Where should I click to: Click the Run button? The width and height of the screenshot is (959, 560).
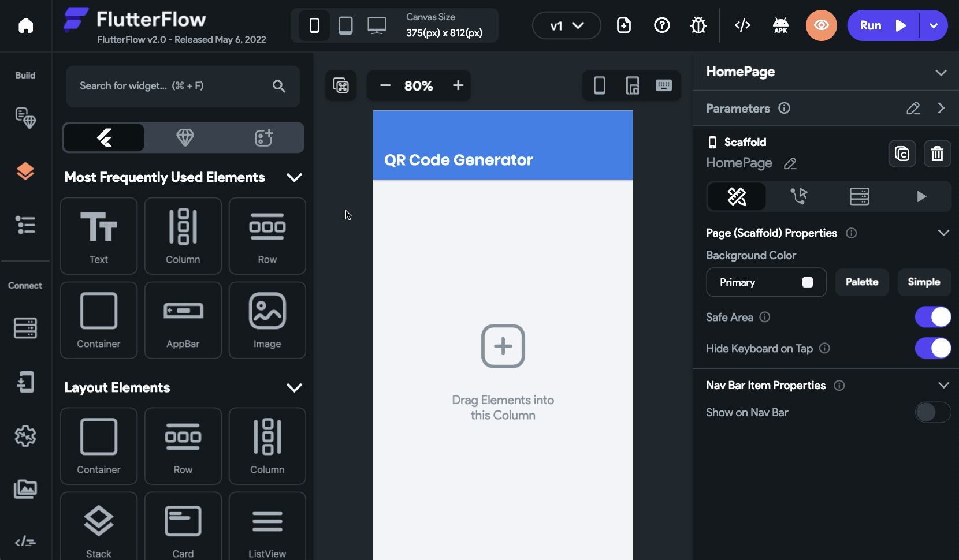click(878, 25)
